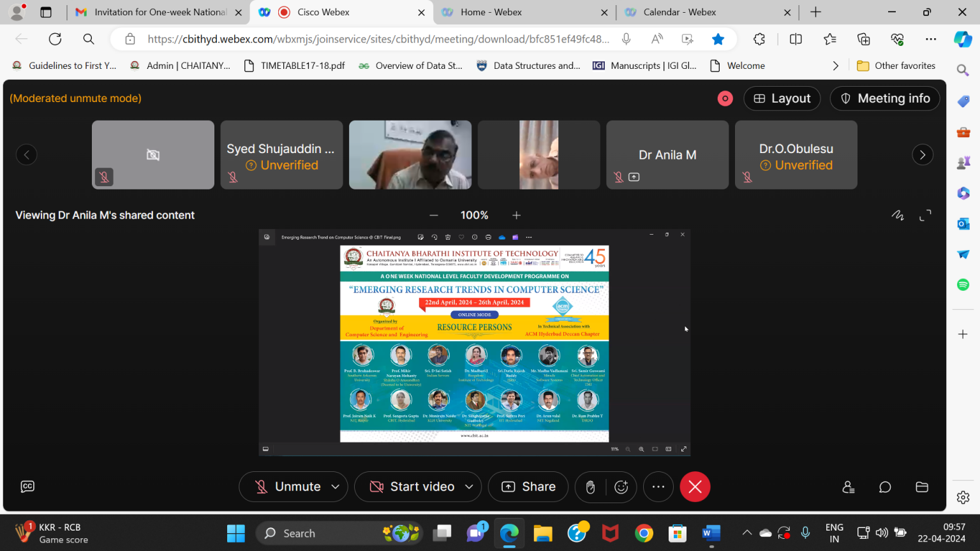Start video camera
Screen dimensions: 980x551
tap(413, 487)
